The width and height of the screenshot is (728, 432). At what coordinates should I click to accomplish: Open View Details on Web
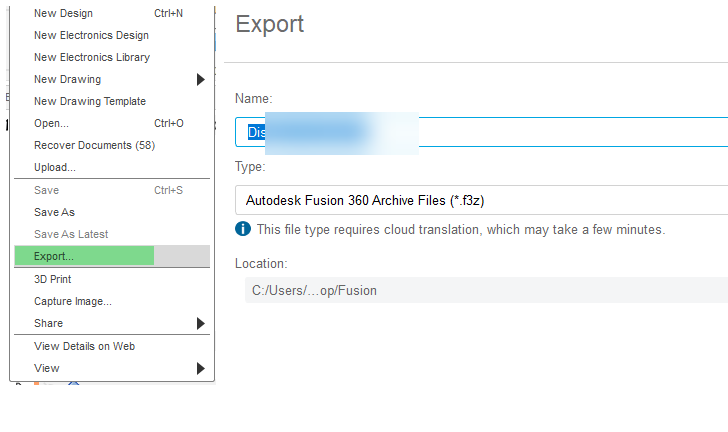[x=112, y=347]
